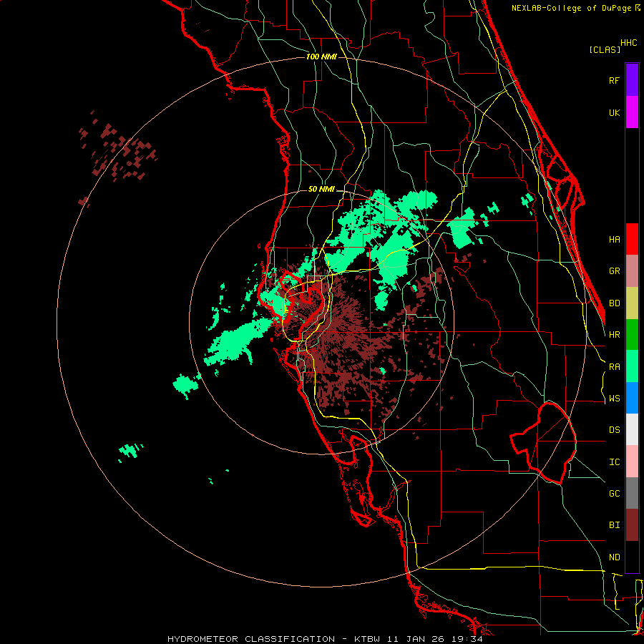Click the RF purple legend swatch
The image size is (644, 644).
(632, 80)
